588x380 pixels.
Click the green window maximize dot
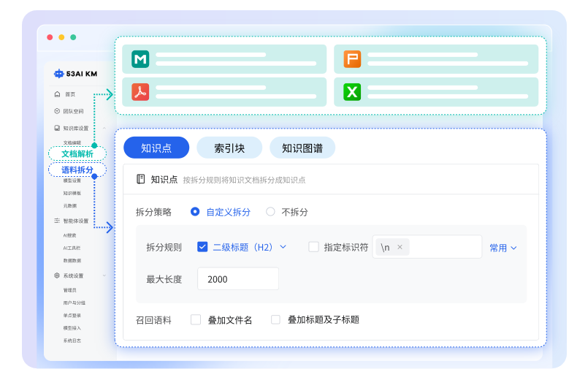pos(73,37)
